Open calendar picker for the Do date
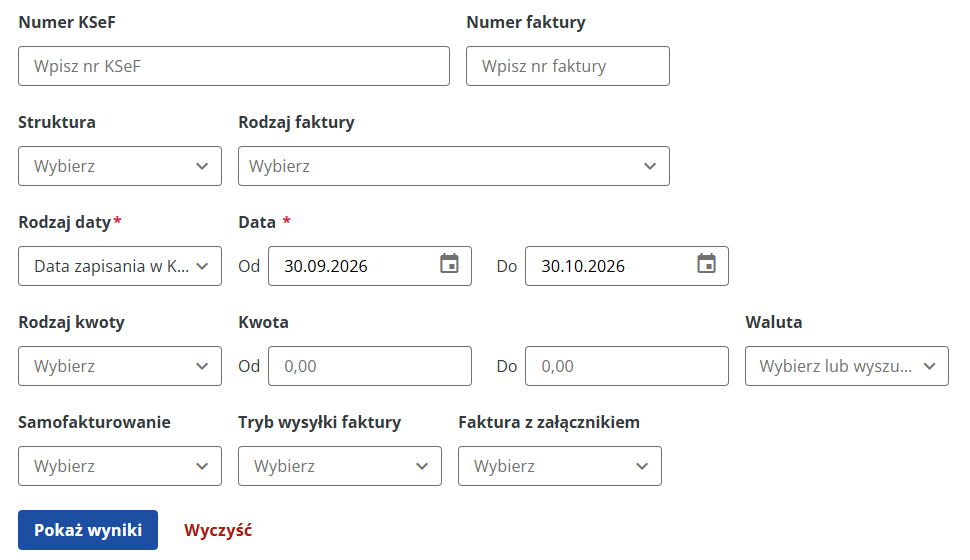The width and height of the screenshot is (970, 560). click(x=706, y=264)
